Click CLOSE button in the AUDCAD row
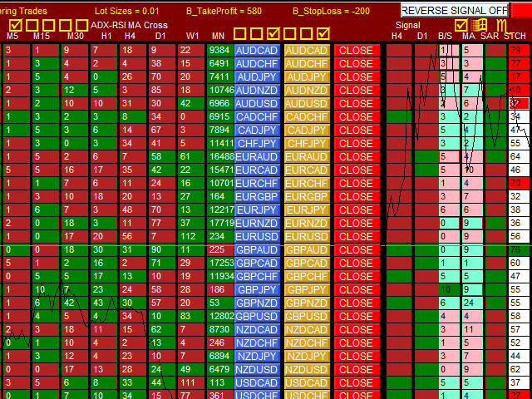Screen dimensions: 532x399 (x=357, y=50)
